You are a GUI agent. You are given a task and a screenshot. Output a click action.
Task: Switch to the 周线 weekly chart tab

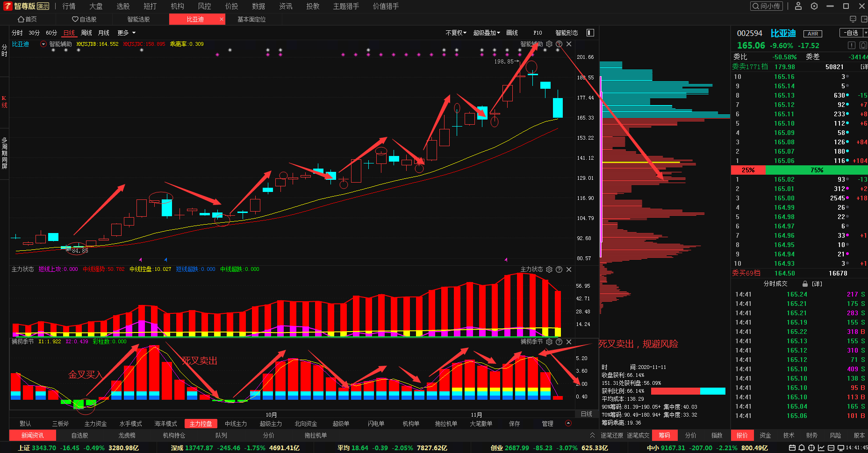click(x=86, y=33)
